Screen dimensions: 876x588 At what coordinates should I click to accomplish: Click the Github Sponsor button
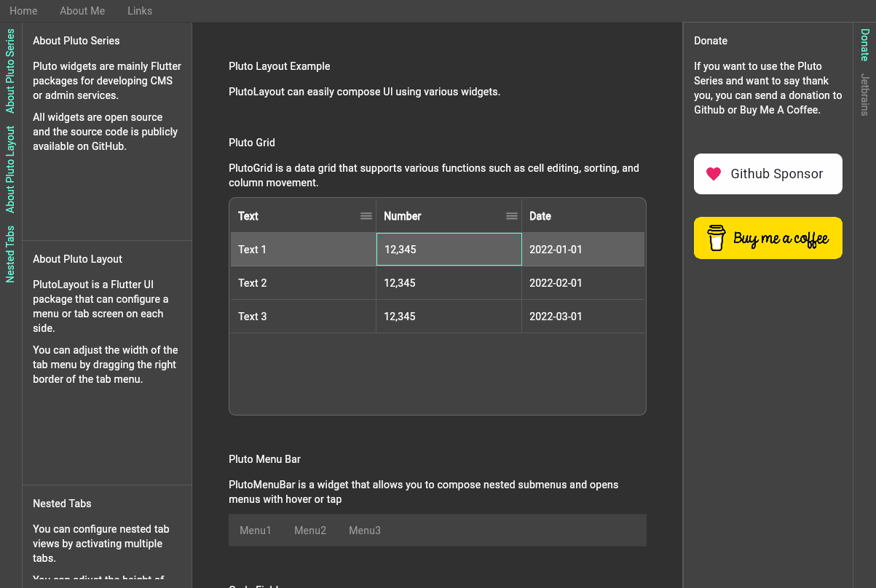pyautogui.click(x=768, y=174)
